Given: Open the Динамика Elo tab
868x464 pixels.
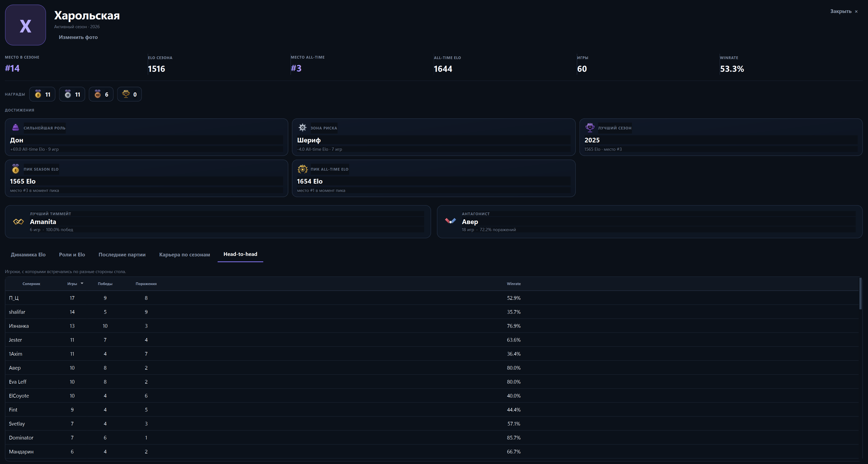Looking at the screenshot, I should [x=28, y=255].
